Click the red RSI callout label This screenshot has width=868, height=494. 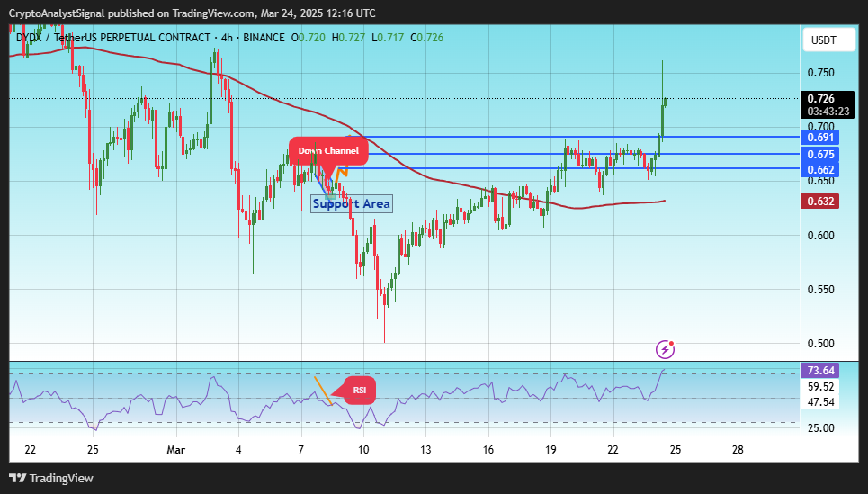click(x=360, y=390)
